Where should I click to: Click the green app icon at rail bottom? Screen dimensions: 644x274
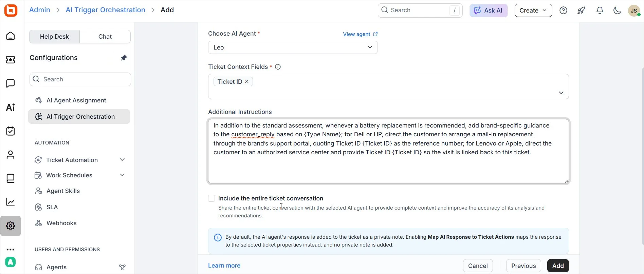[11, 262]
